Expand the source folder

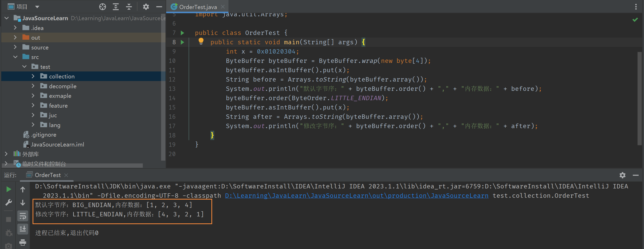(15, 47)
